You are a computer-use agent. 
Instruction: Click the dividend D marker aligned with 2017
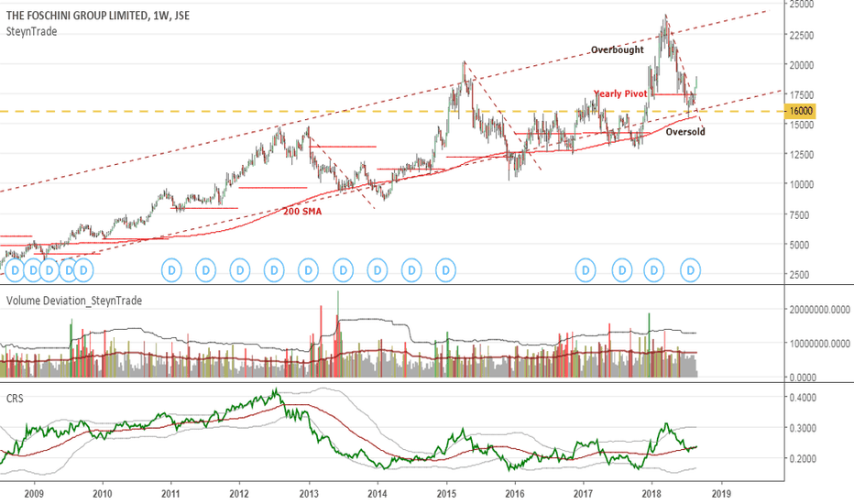point(586,270)
